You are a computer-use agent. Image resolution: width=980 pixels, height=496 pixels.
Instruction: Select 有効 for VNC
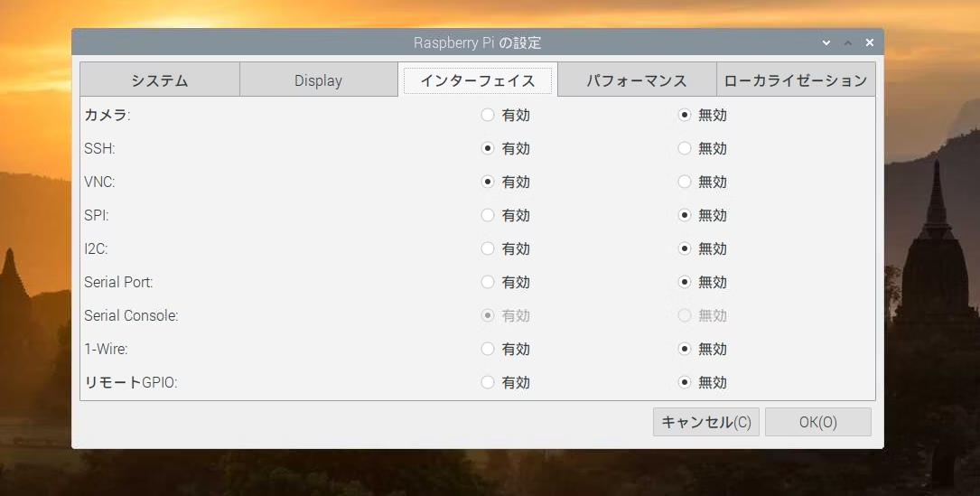coord(488,182)
